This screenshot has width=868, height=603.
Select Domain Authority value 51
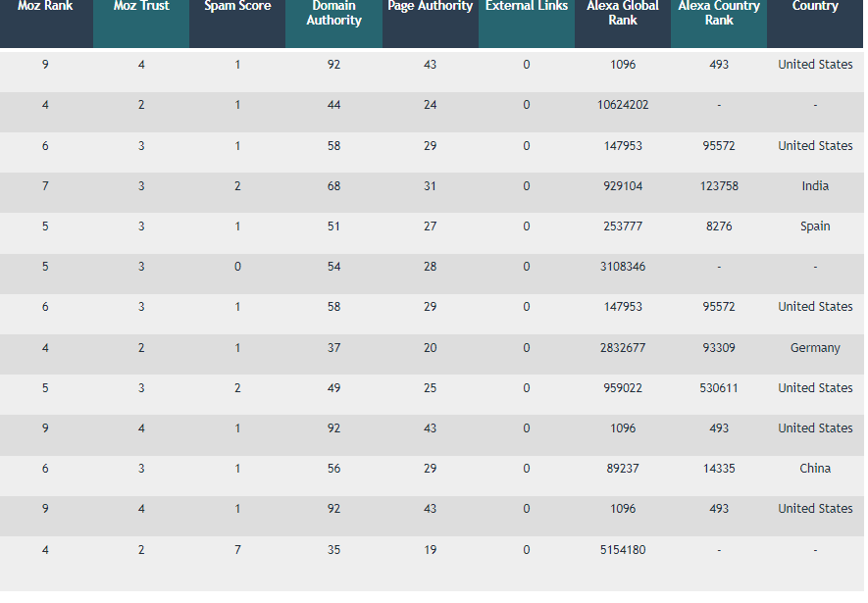click(x=333, y=226)
